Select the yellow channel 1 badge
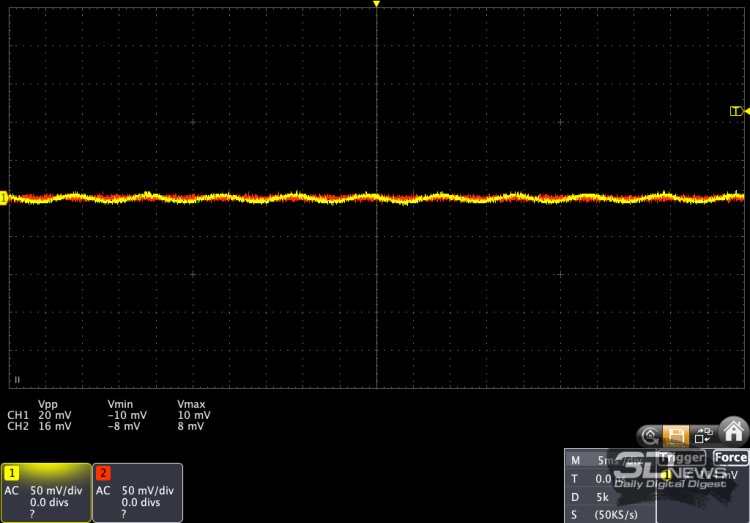The image size is (750, 523). click(x=11, y=473)
